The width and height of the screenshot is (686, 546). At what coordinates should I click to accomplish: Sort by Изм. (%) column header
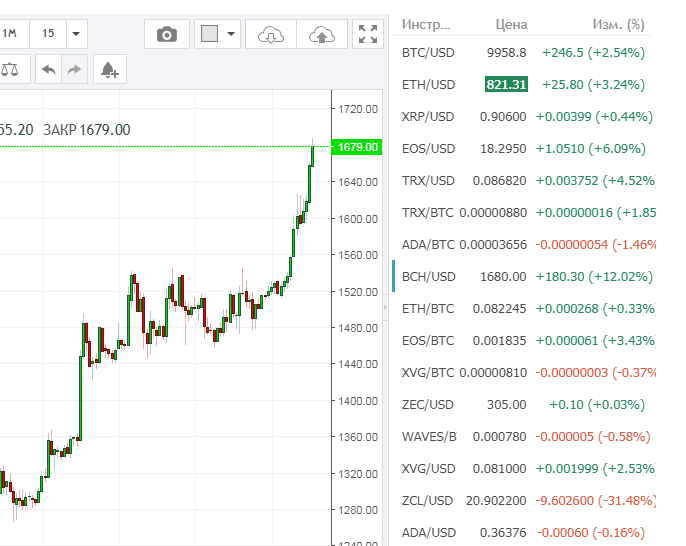pos(619,24)
